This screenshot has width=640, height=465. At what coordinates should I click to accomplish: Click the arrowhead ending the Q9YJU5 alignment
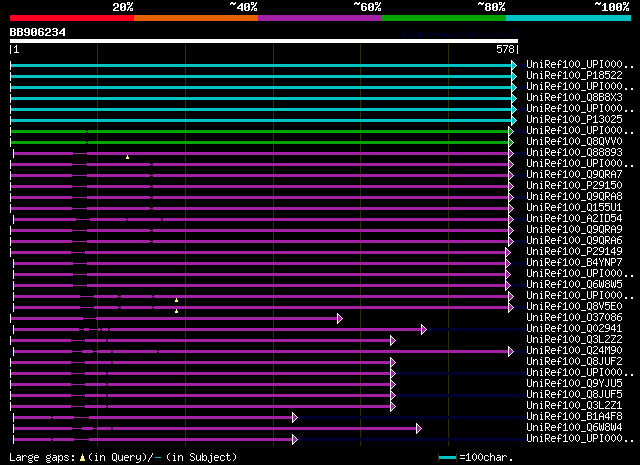pos(393,385)
